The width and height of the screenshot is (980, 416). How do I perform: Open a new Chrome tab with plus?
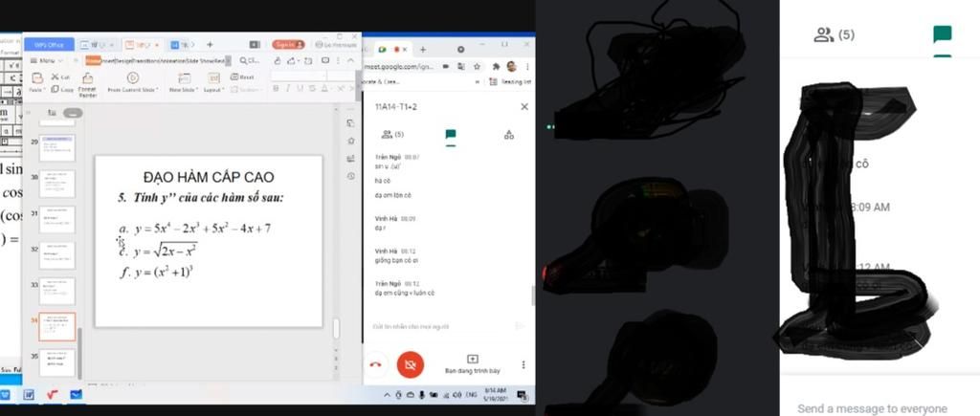click(x=423, y=50)
